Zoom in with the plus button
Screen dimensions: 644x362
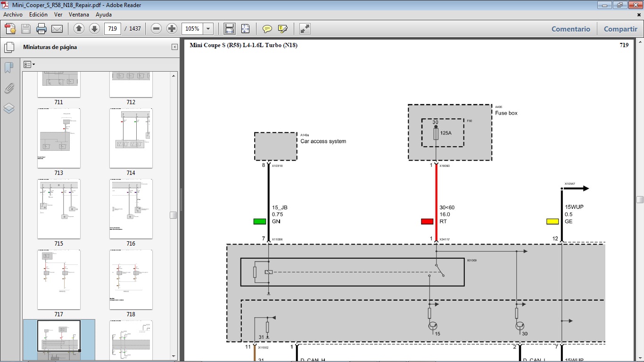[x=172, y=29]
